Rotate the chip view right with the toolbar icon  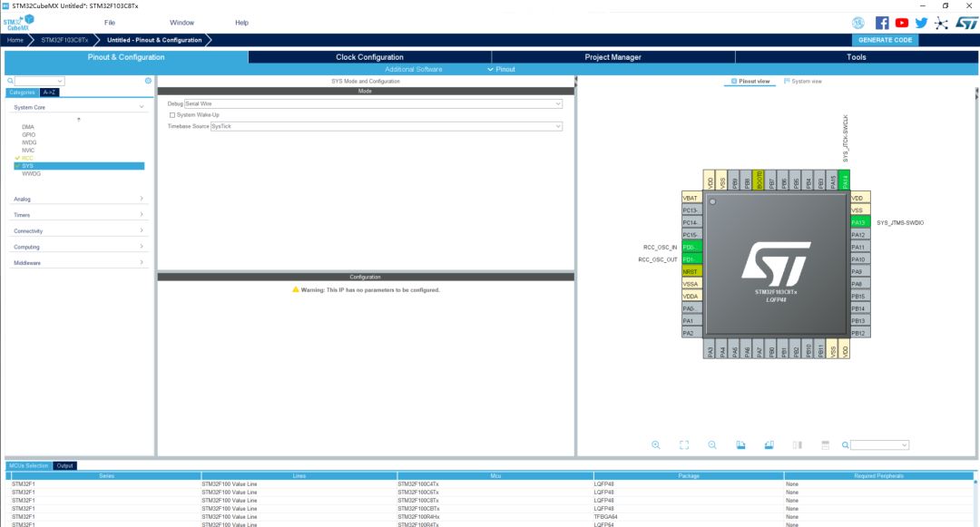769,445
